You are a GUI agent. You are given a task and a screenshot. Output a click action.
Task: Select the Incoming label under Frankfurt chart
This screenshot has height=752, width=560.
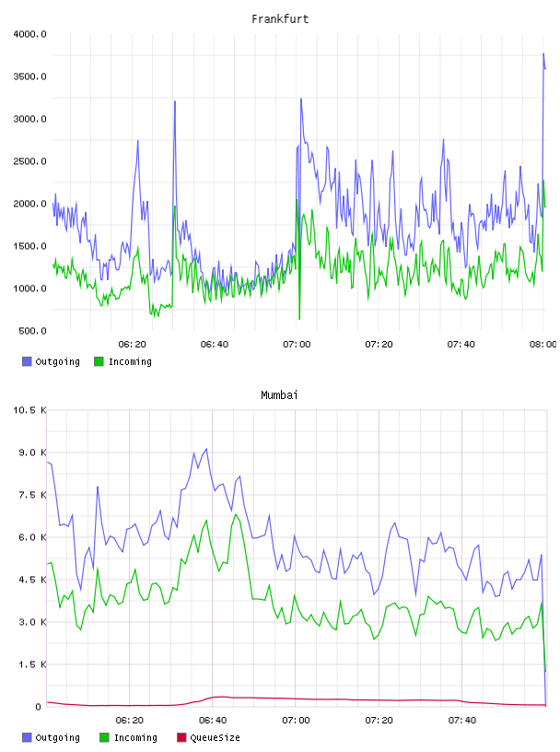[130, 361]
